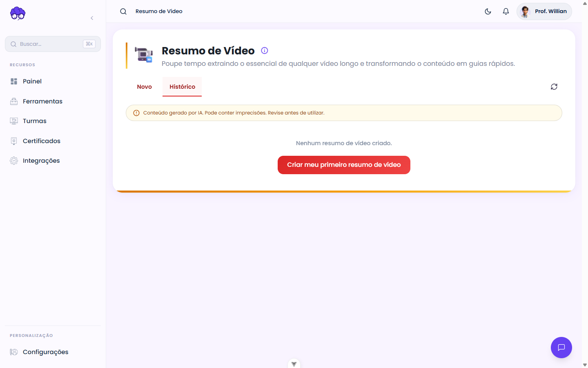Focus the Buscar search field
The width and height of the screenshot is (588, 368).
pos(53,44)
